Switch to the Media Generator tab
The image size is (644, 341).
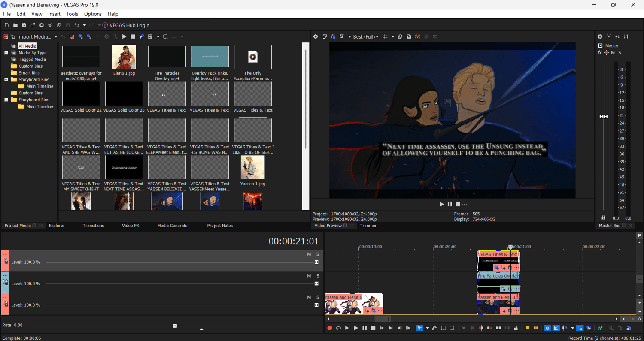tap(173, 226)
